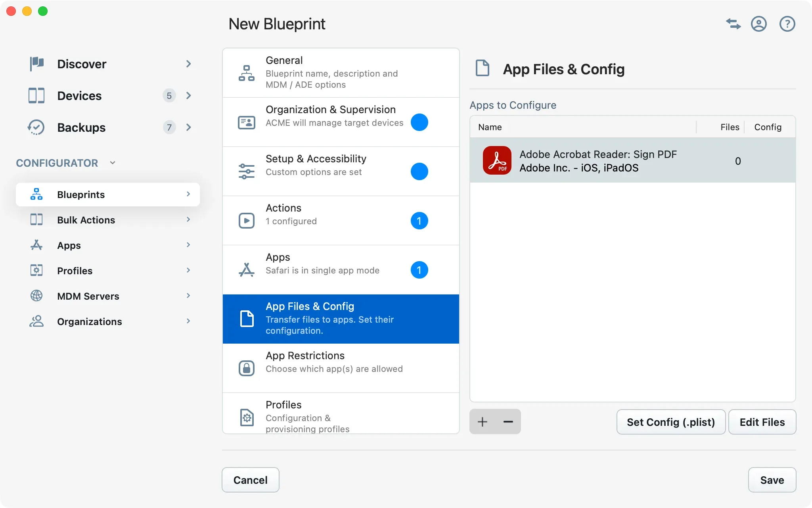Toggle the Setup & Accessibility status circle
This screenshot has height=508, width=812.
tap(419, 171)
